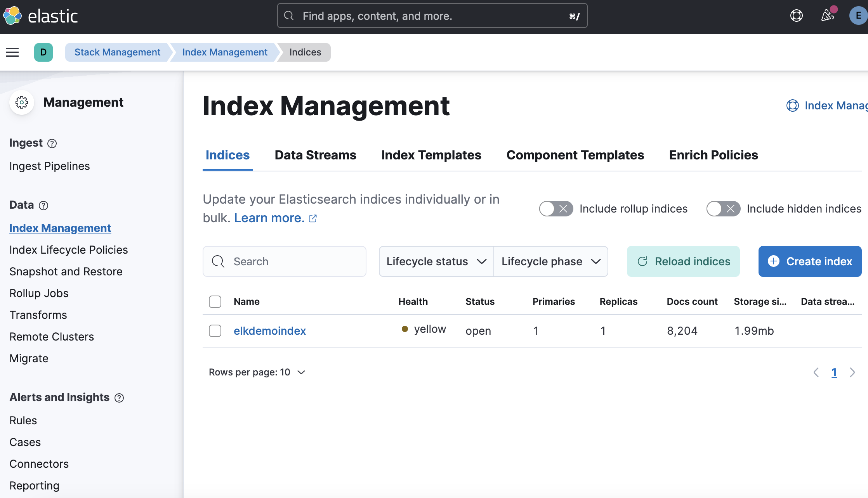Screen dimensions: 868x498
Task: Check the select-all indices checkbox
Action: (x=215, y=302)
